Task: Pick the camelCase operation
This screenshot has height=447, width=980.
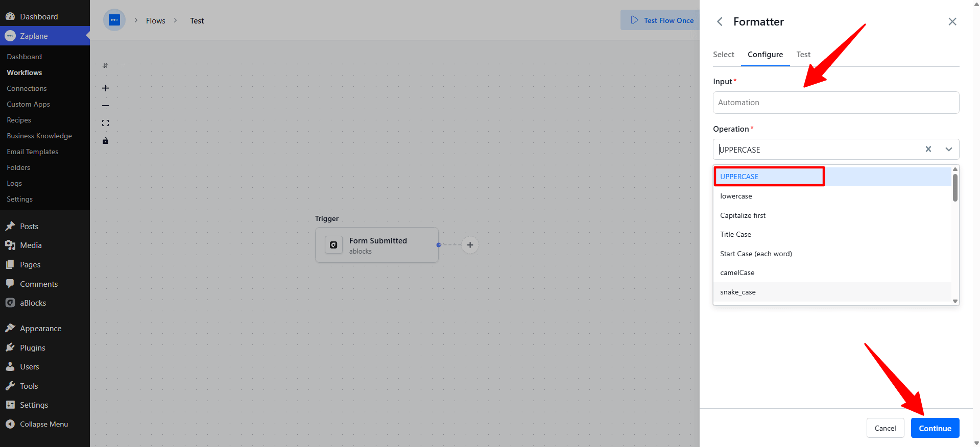Action: point(832,272)
